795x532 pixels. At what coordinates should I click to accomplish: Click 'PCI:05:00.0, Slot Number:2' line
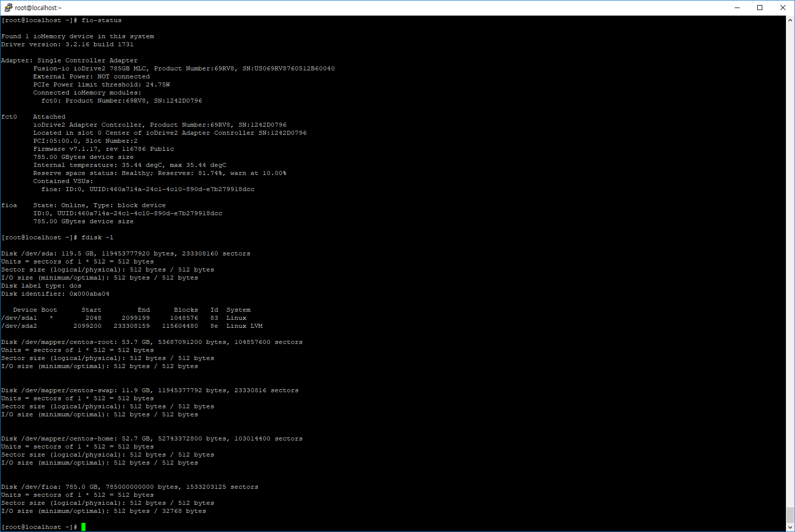point(85,141)
